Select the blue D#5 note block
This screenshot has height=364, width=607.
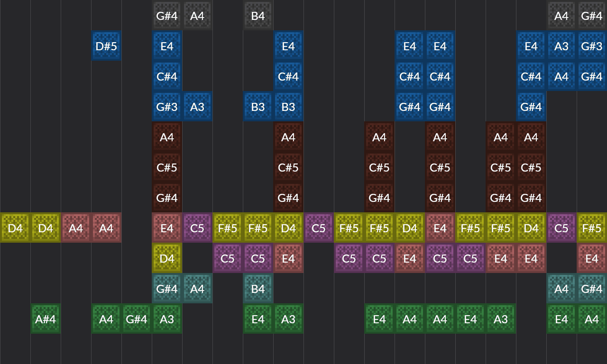pos(106,46)
